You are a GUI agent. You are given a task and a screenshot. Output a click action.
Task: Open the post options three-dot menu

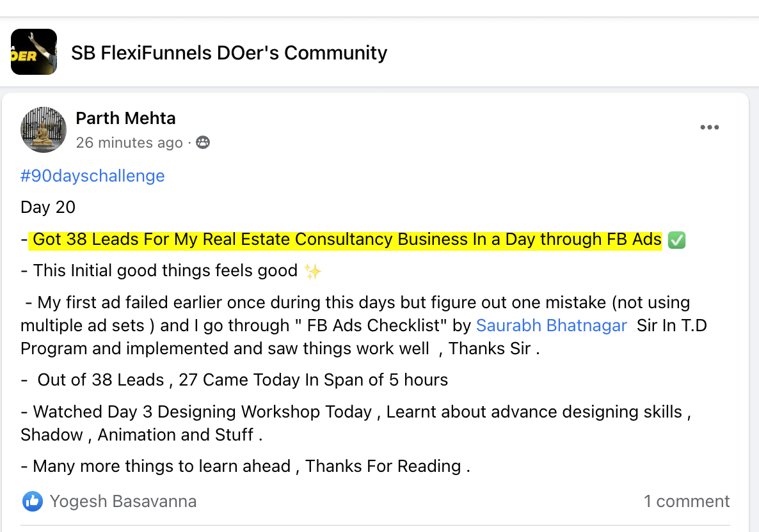[x=709, y=128]
